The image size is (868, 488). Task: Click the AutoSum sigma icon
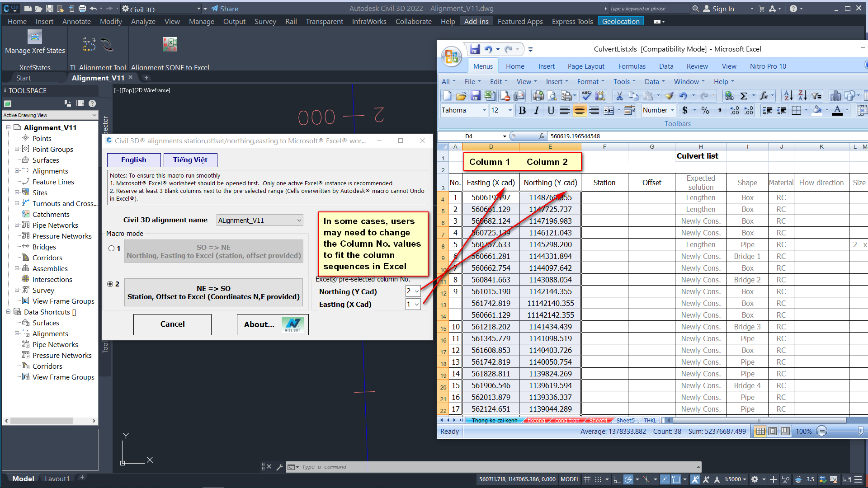coord(743,96)
